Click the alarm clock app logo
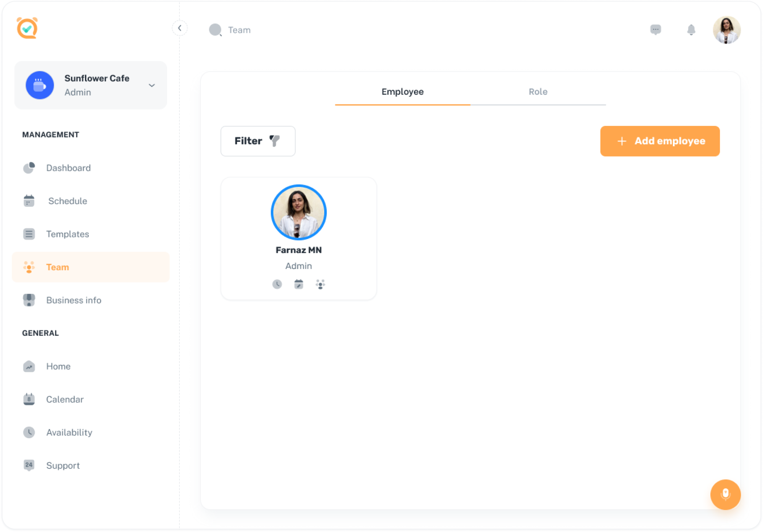Image resolution: width=763 pixels, height=532 pixels. 27,28
